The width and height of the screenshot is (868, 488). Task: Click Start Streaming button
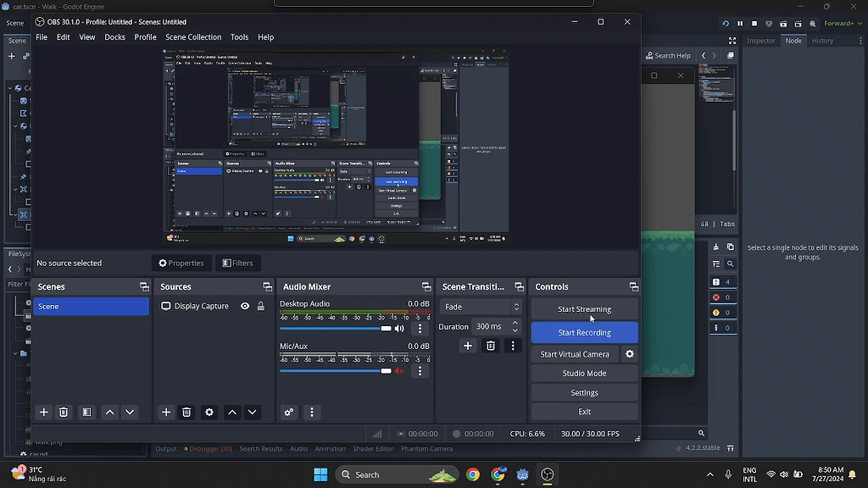coord(585,309)
